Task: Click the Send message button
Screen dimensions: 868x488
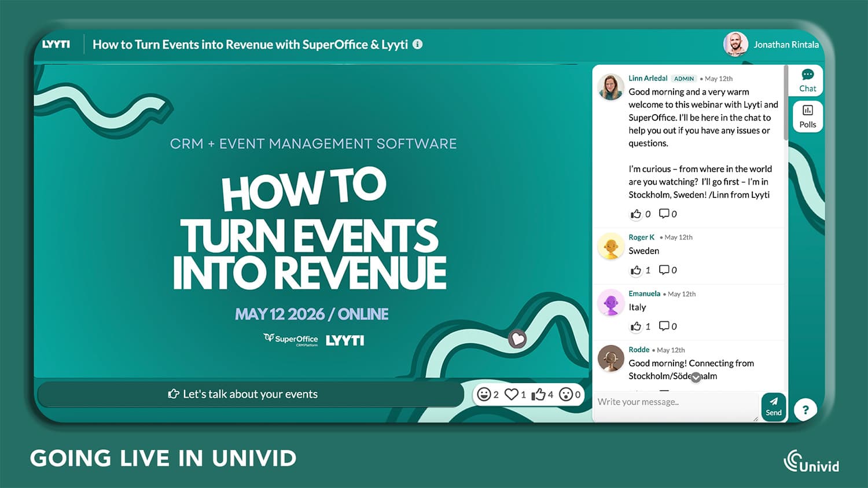Action: (x=774, y=406)
